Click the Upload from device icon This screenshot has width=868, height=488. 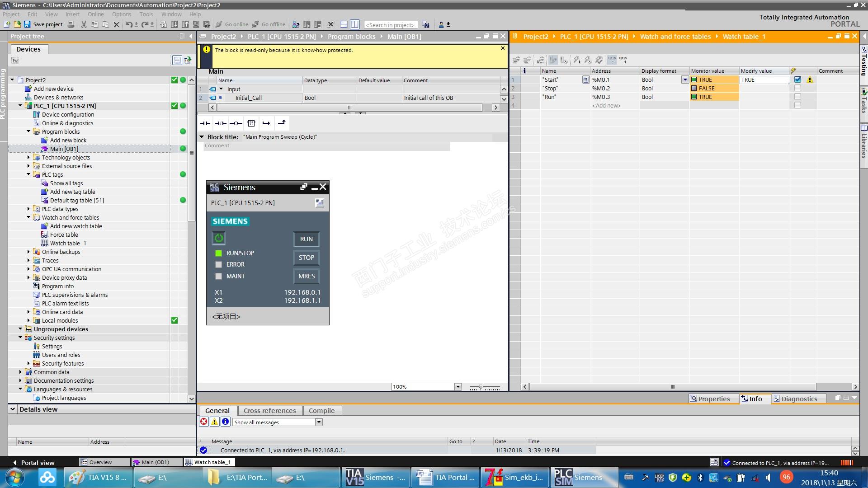coord(185,24)
